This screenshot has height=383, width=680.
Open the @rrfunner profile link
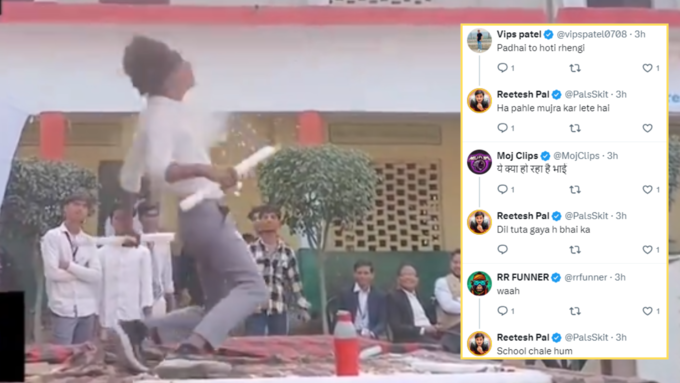pos(585,277)
